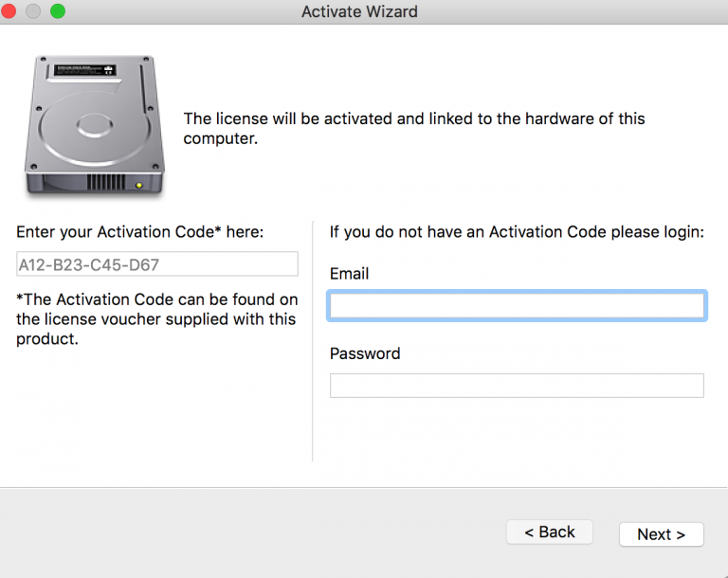Proceed with the Next > button
This screenshot has height=578, width=728.
tap(661, 534)
